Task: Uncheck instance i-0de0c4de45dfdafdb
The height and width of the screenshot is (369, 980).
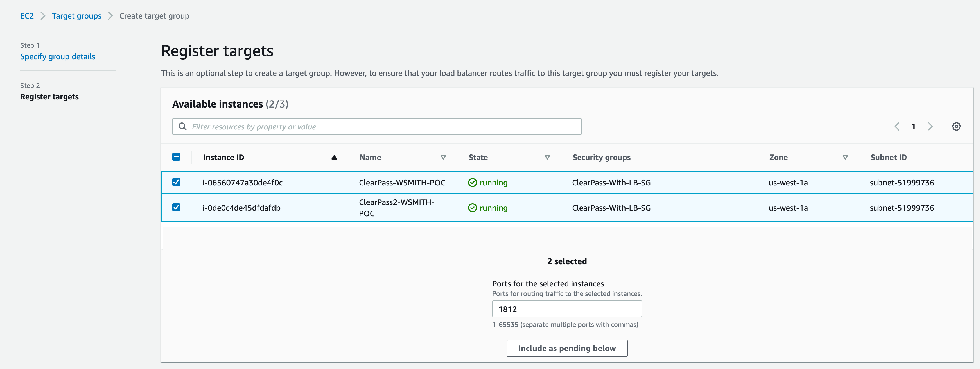Action: 176,208
